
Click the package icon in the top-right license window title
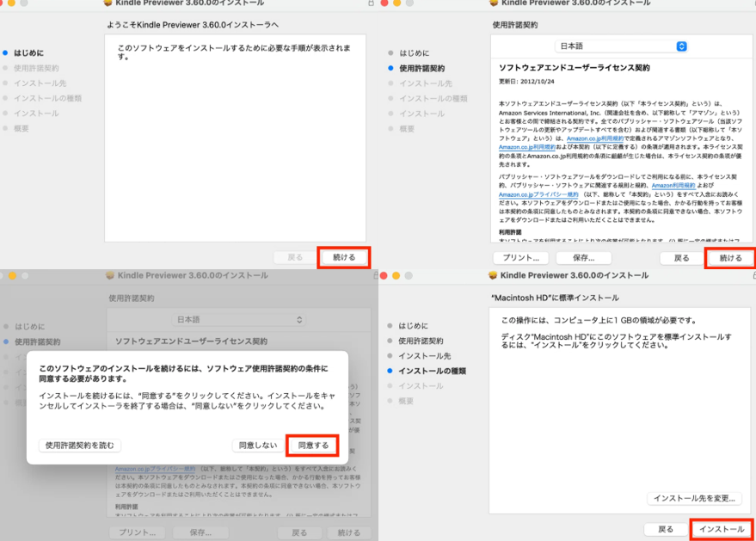point(494,3)
